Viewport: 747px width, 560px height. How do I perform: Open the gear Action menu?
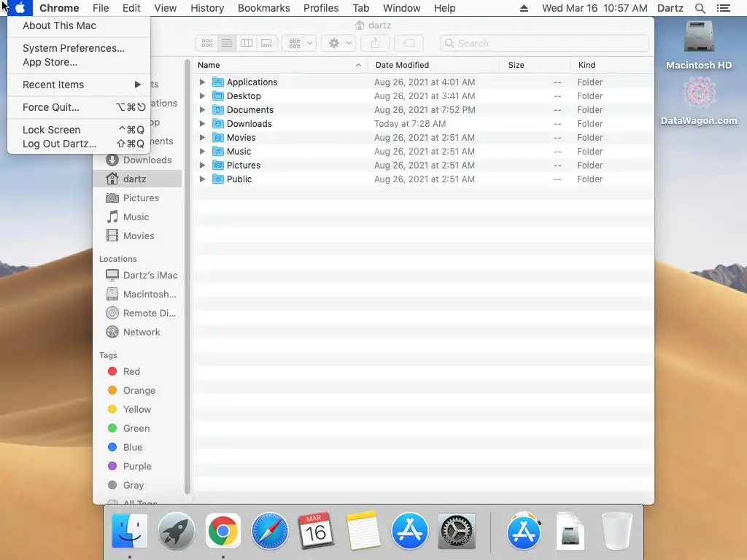[x=338, y=43]
